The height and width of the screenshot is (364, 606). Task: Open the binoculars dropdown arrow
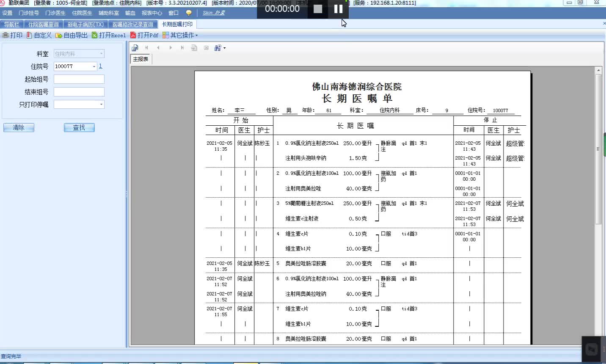tap(224, 48)
